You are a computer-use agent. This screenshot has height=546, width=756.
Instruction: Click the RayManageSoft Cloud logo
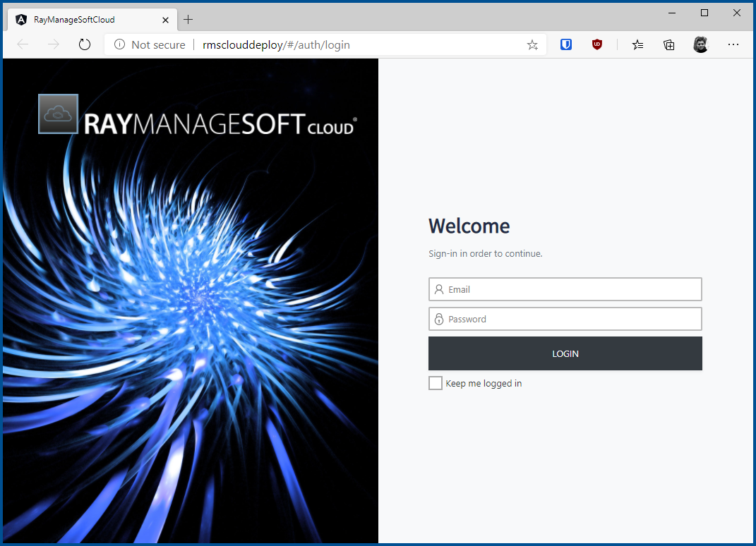196,114
